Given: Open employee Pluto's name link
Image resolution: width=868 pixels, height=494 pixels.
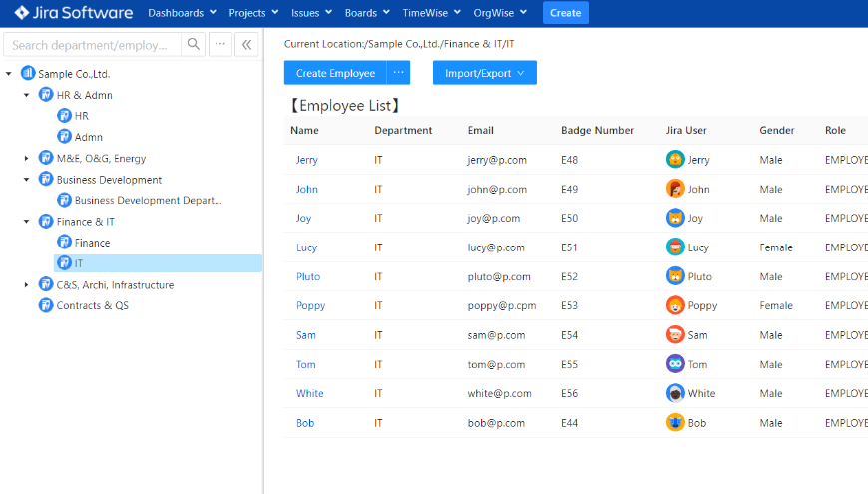Looking at the screenshot, I should (308, 277).
